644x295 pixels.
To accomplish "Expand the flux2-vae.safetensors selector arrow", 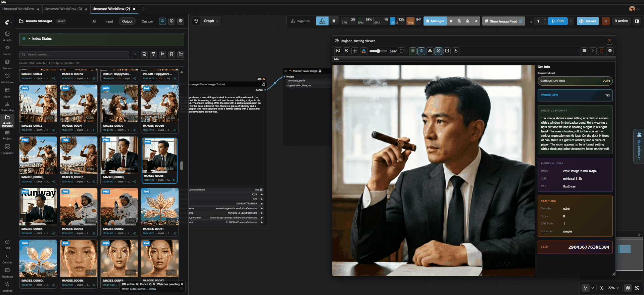I will (262, 222).
